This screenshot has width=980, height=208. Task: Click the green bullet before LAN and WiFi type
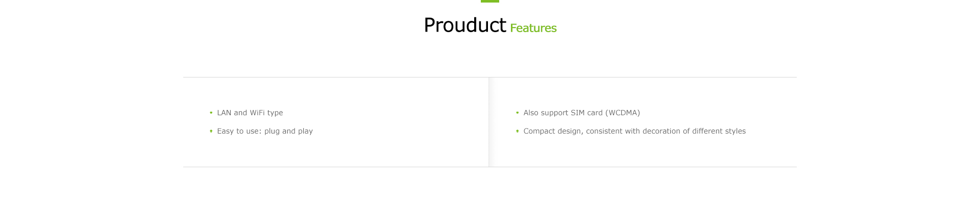211,113
